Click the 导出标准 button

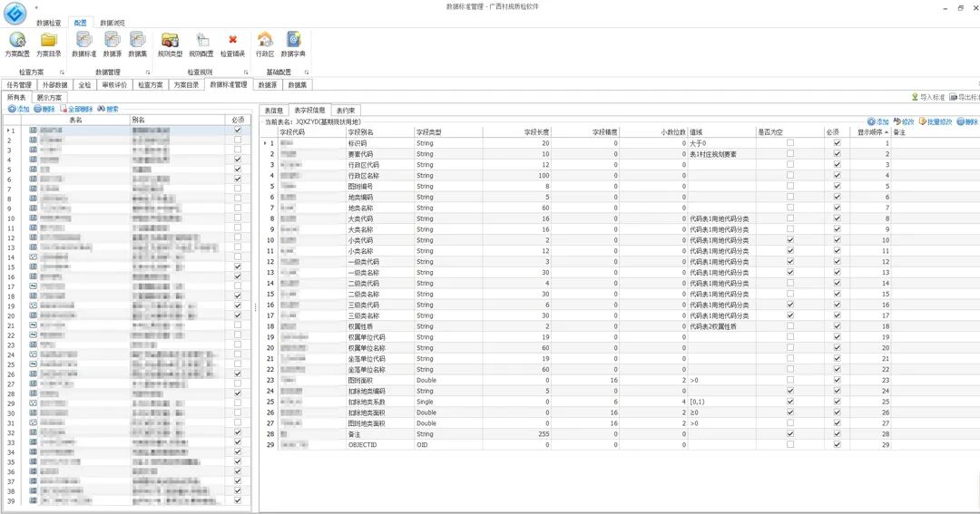click(965, 97)
